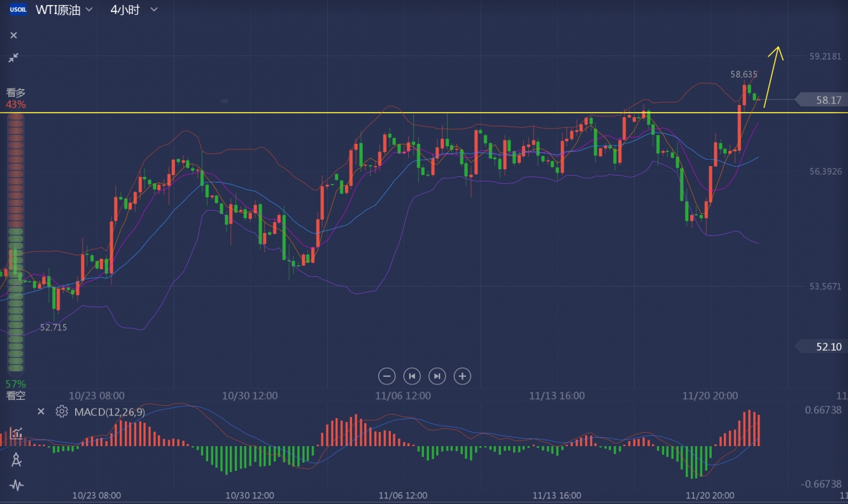The height and width of the screenshot is (504, 848).
Task: Click the USOIL symbol logo
Action: coord(18,10)
